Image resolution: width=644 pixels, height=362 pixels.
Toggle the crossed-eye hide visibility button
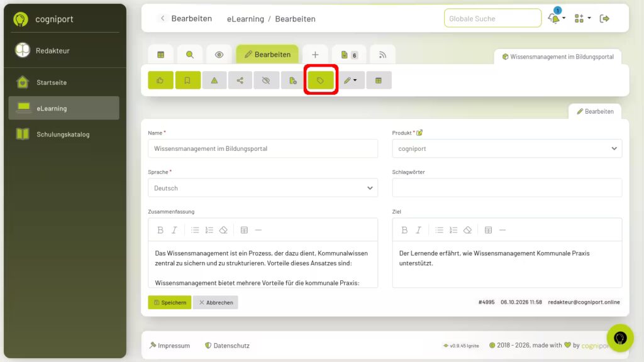266,80
